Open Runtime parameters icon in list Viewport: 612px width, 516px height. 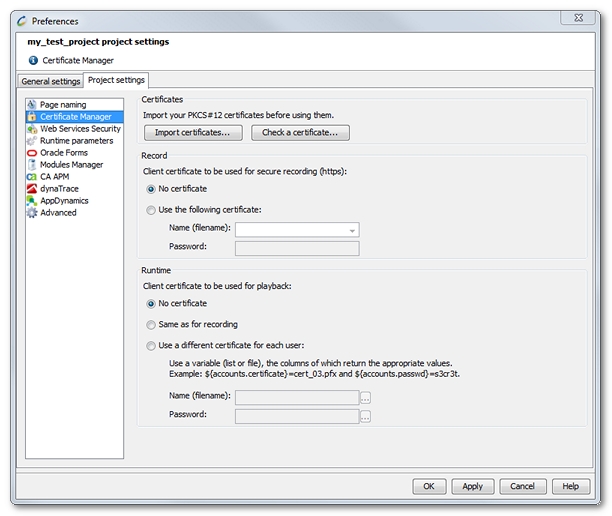tap(32, 141)
